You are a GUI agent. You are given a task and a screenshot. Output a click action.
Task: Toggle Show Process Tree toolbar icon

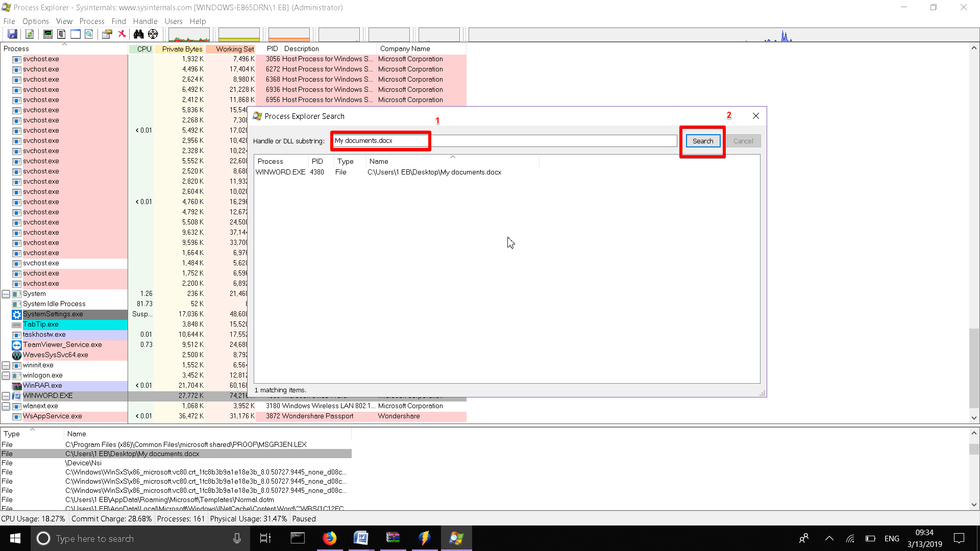coord(61,34)
